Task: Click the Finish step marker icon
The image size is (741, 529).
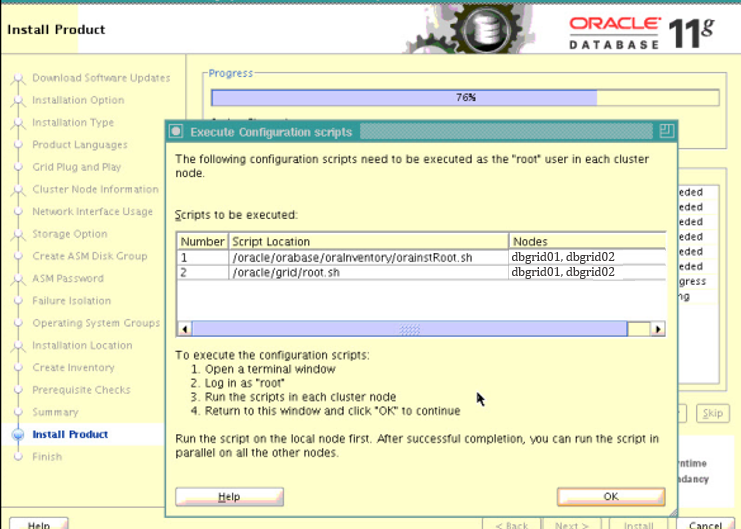Action: click(18, 457)
